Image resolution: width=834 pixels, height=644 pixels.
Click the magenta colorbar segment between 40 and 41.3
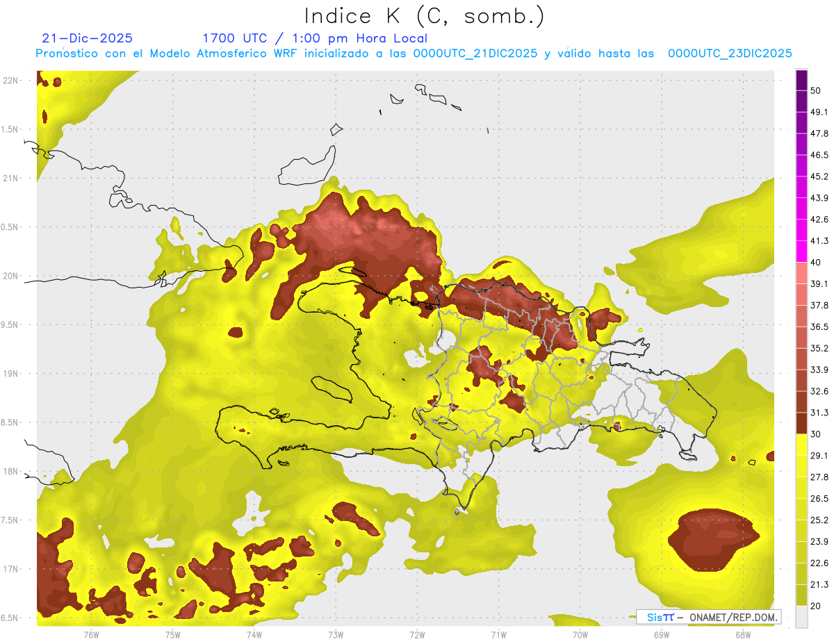(x=801, y=251)
